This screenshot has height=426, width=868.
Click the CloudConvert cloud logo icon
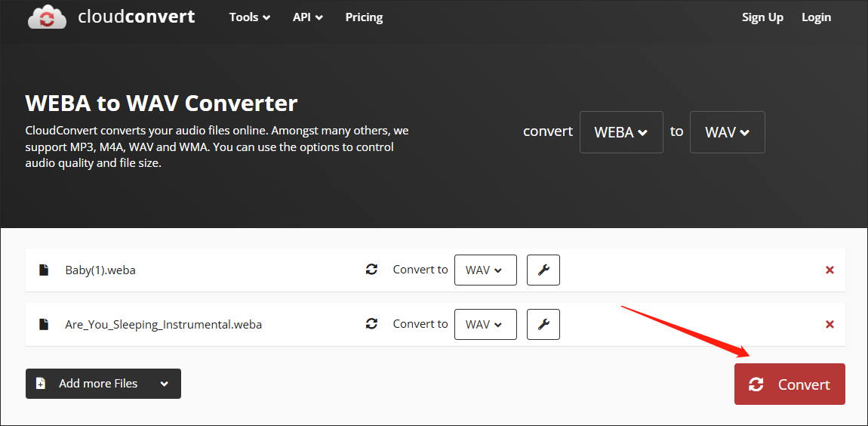tap(47, 17)
